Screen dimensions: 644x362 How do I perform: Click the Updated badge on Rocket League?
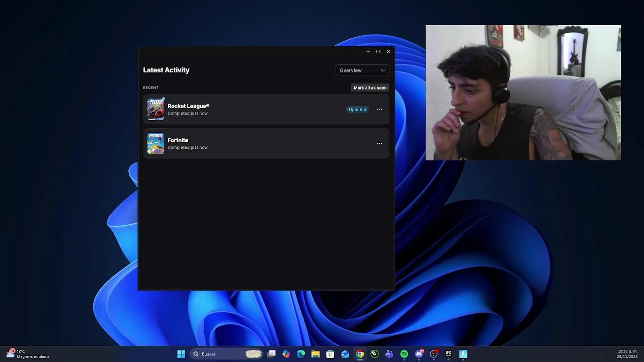pos(357,110)
